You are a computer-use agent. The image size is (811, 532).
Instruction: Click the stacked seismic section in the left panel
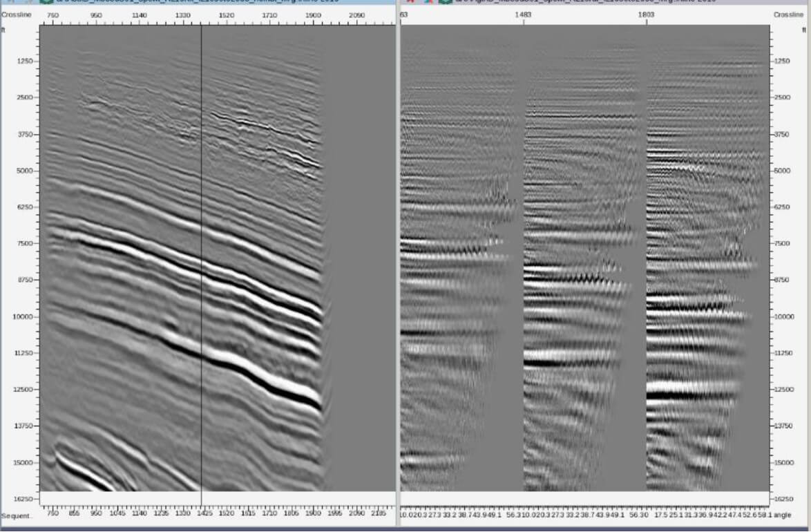tap(217, 258)
